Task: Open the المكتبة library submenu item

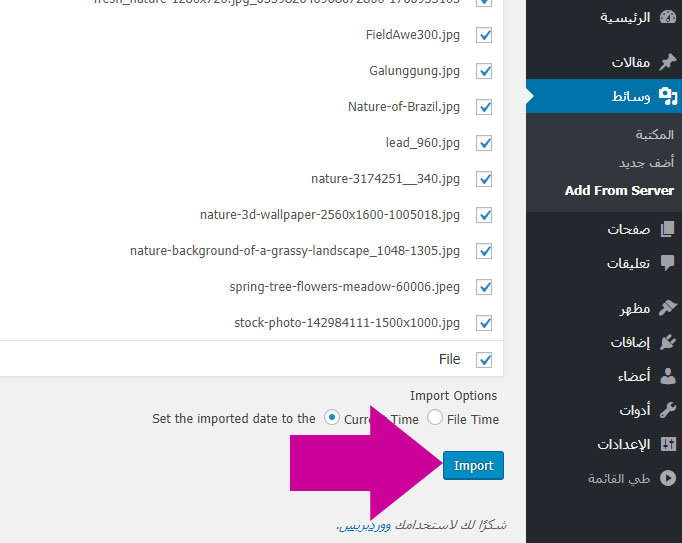Action: click(654, 134)
